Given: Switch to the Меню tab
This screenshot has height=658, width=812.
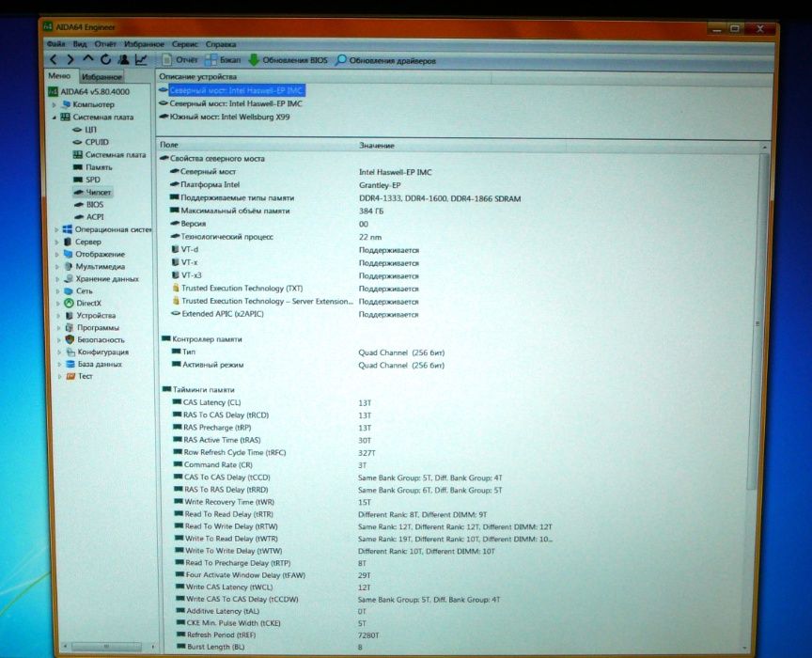Looking at the screenshot, I should tap(59, 75).
